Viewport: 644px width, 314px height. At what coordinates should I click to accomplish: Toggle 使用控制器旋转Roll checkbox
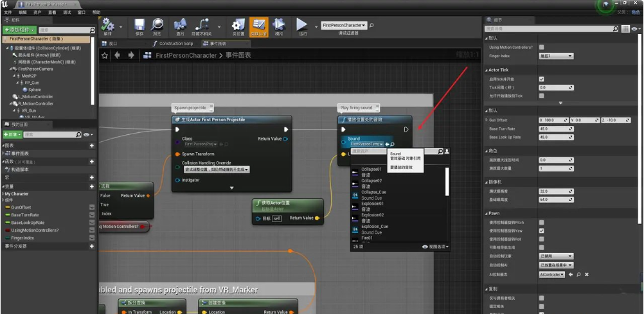click(541, 239)
